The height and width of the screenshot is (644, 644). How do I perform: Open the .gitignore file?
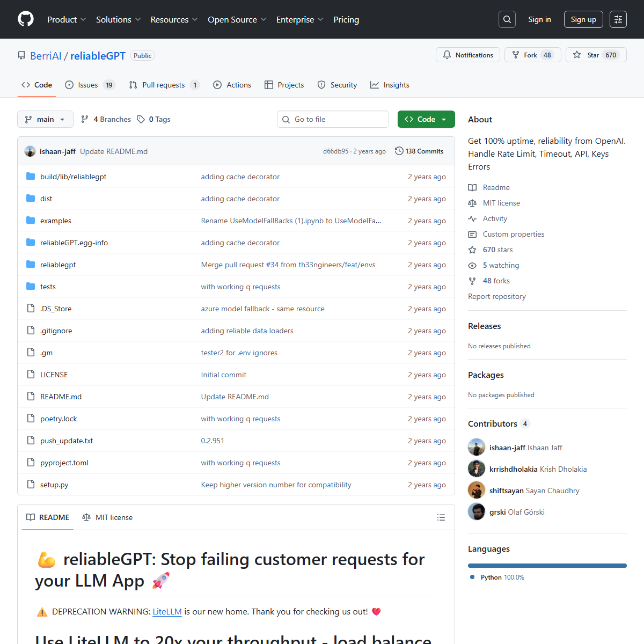coord(56,331)
